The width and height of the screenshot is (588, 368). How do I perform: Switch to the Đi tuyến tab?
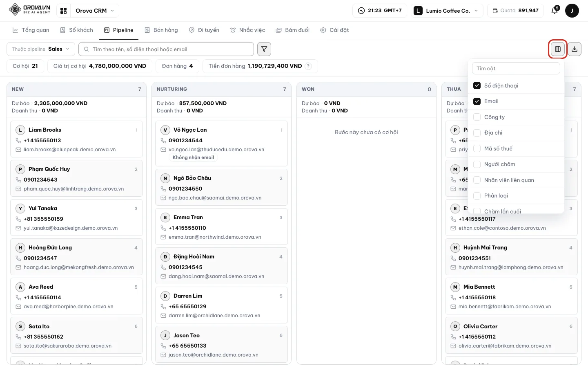tap(204, 30)
